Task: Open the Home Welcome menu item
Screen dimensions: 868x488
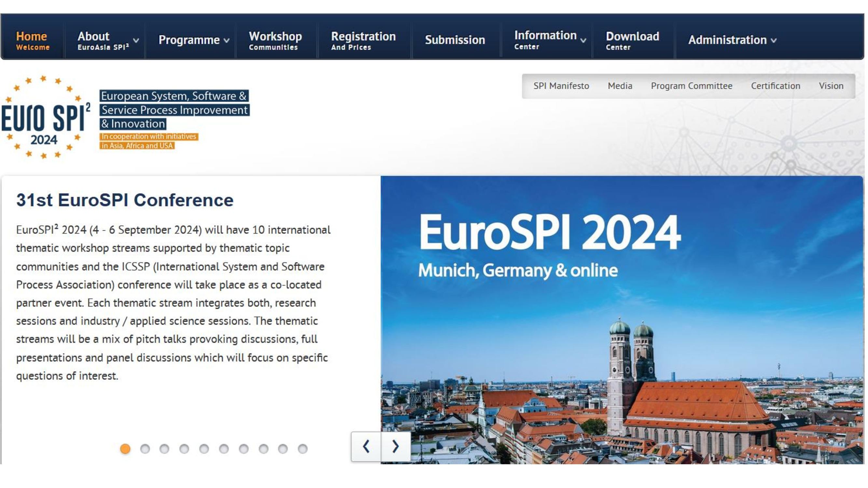Action: [32, 40]
